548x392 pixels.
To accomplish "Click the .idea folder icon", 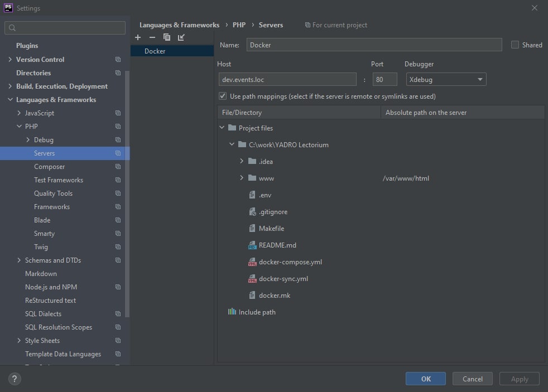I will [x=252, y=161].
